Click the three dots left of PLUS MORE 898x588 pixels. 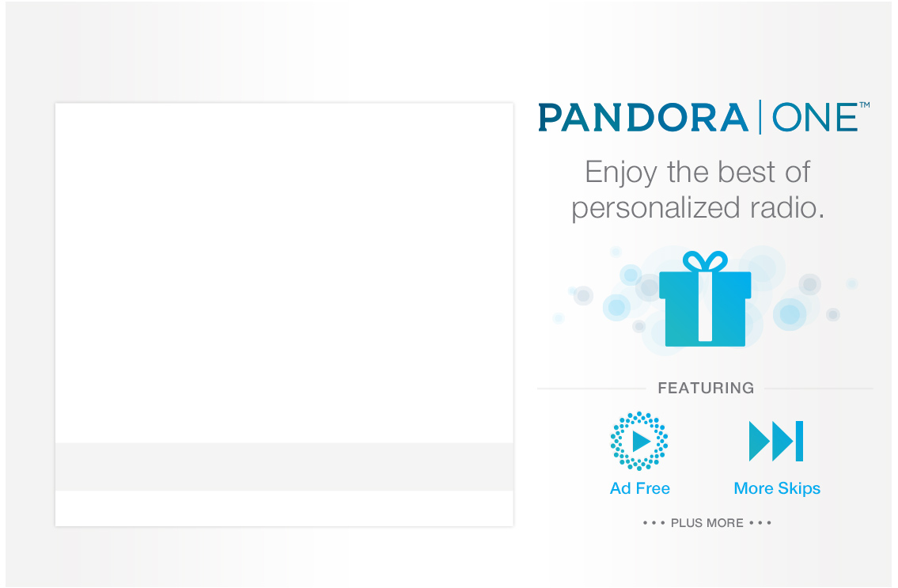pyautogui.click(x=654, y=523)
